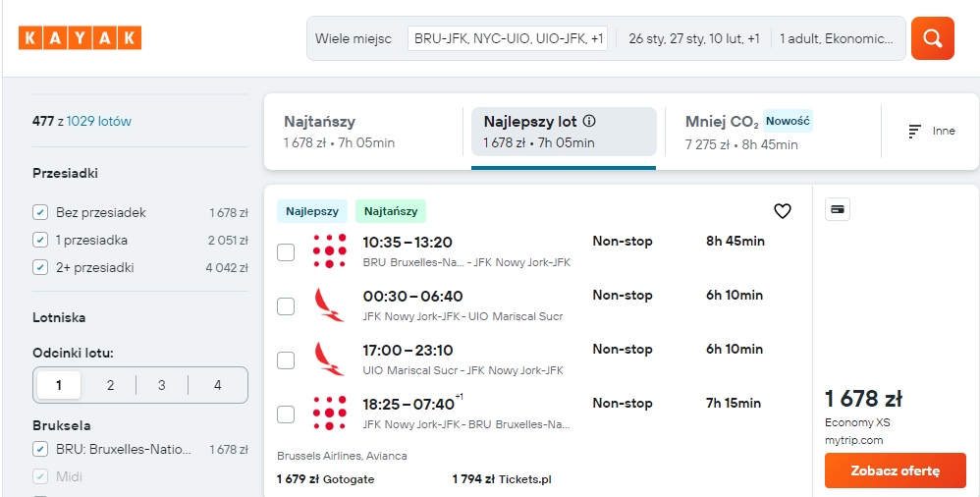The width and height of the screenshot is (980, 497).
Task: Select the 10:35–13:20 flight checkbox
Action: (286, 252)
